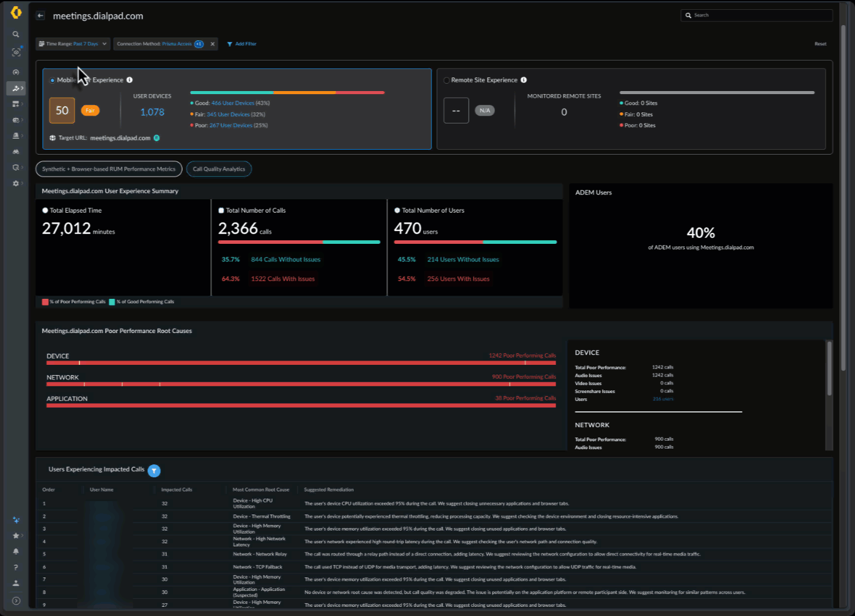This screenshot has height=616, width=855.
Task: Expand the favorites star submenu chevron
Action: point(23,535)
